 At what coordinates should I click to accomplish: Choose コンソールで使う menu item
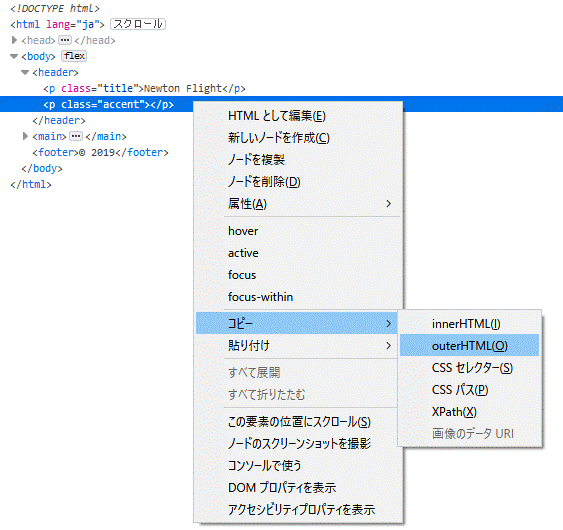point(298,466)
